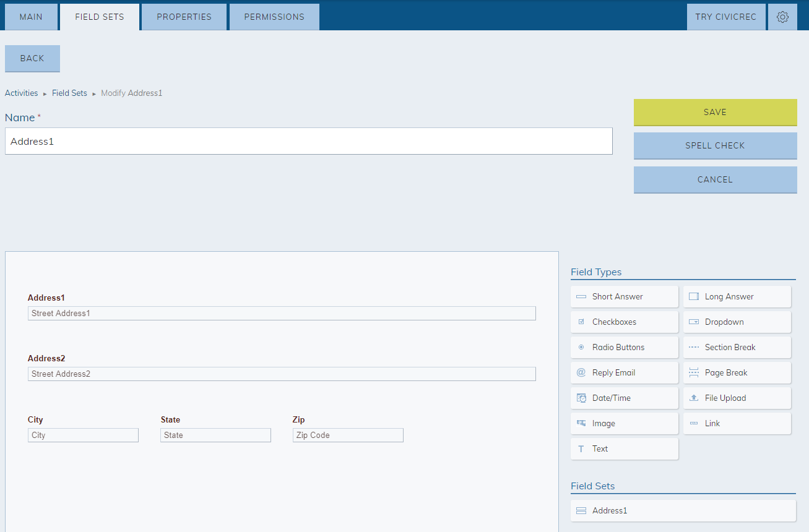Click the Dropdown field type icon

694,322
